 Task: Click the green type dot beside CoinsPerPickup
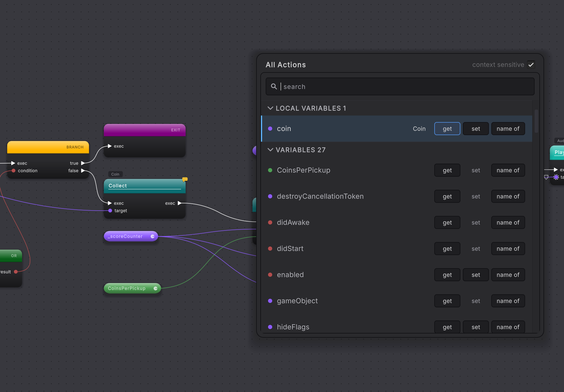[x=270, y=170]
